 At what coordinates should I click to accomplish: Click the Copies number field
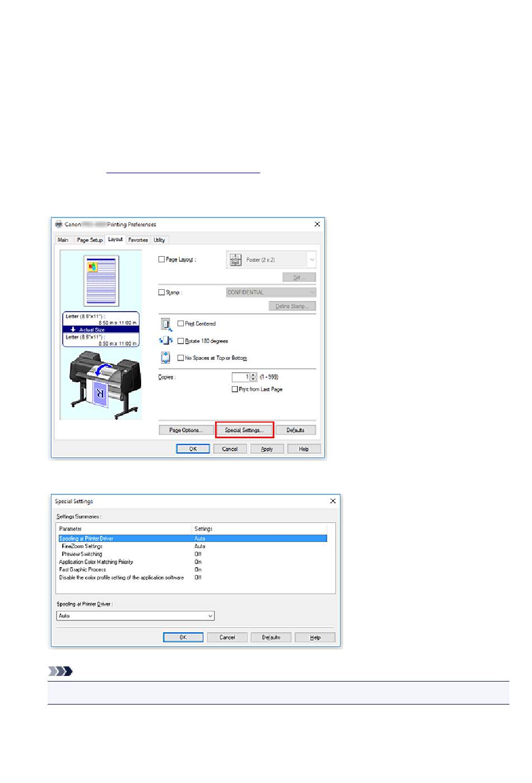241,377
